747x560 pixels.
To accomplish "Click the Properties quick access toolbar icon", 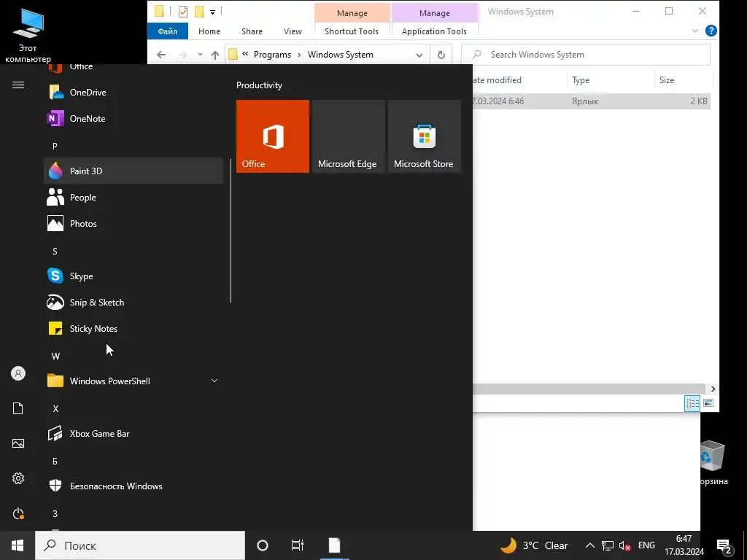I will point(183,12).
